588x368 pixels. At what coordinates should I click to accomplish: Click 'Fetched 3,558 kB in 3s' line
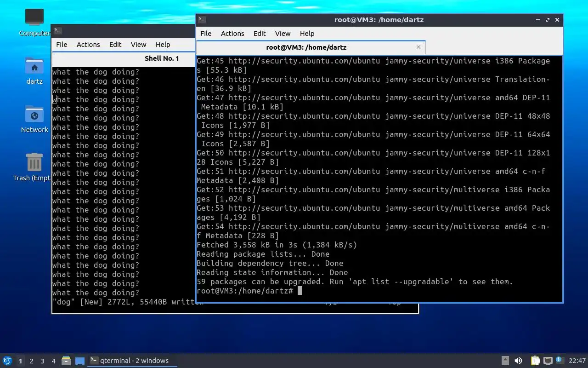pyautogui.click(x=277, y=245)
